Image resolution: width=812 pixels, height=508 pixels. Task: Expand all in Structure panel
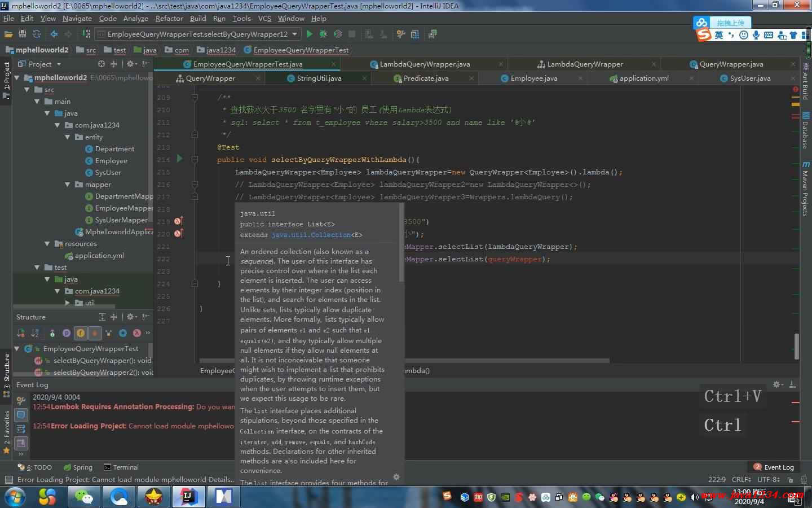tap(102, 317)
